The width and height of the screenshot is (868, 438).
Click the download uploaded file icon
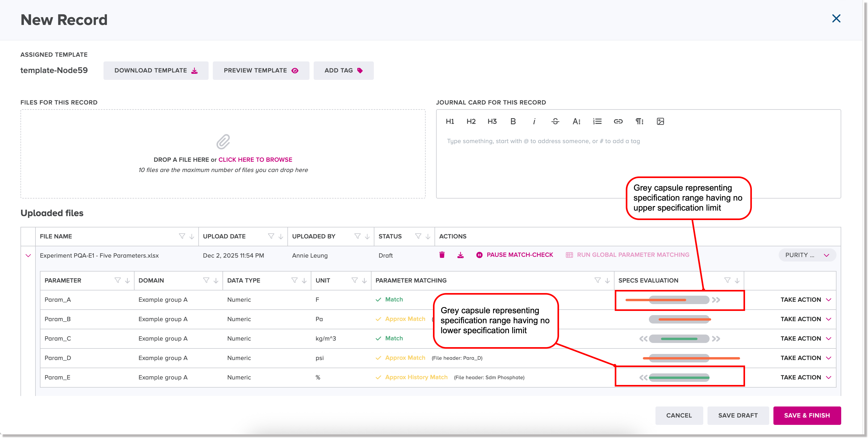point(460,255)
